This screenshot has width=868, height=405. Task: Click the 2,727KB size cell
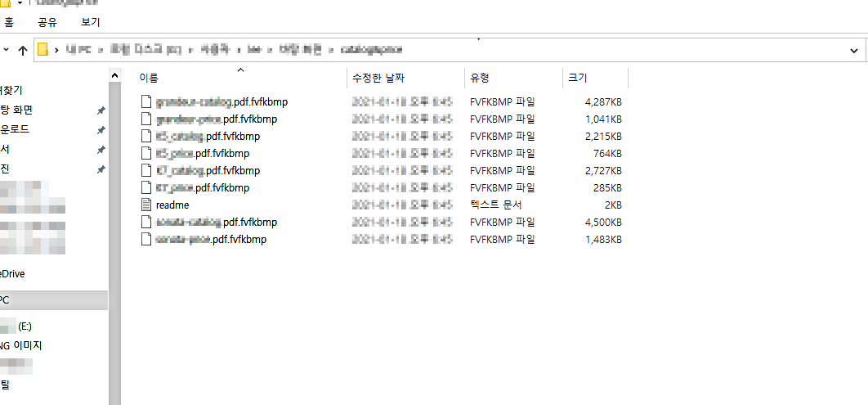603,171
